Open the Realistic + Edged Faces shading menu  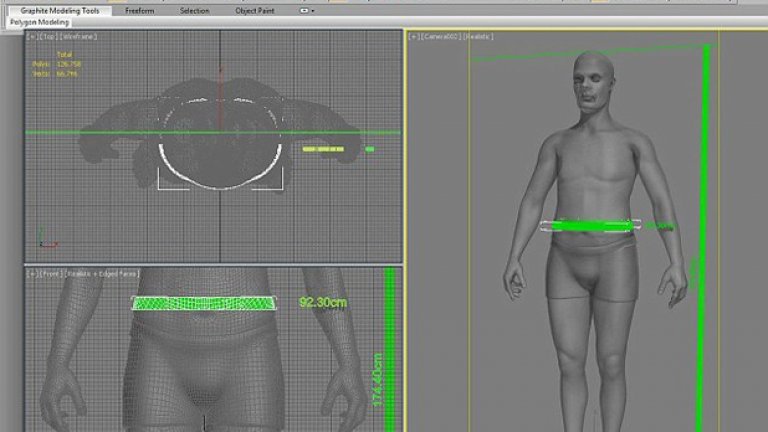101,273
